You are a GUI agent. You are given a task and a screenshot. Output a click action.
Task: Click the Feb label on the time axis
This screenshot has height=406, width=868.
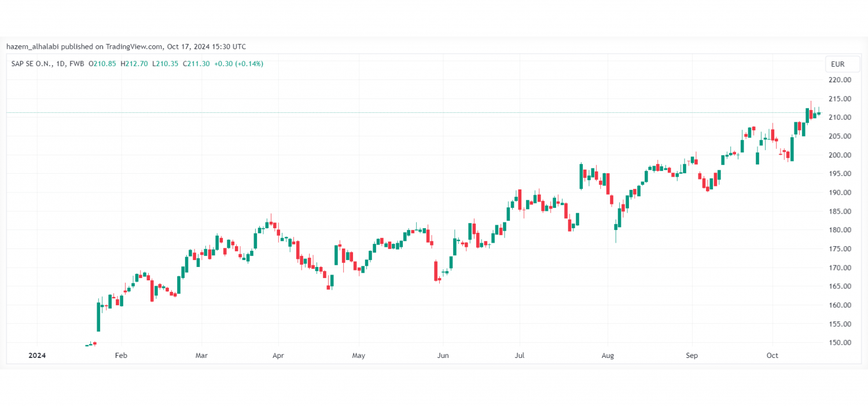pyautogui.click(x=120, y=355)
